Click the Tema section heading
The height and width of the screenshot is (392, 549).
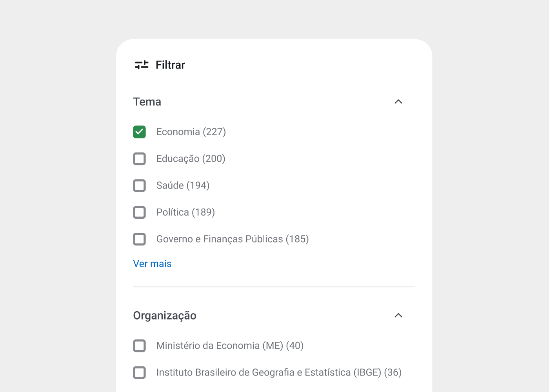147,102
